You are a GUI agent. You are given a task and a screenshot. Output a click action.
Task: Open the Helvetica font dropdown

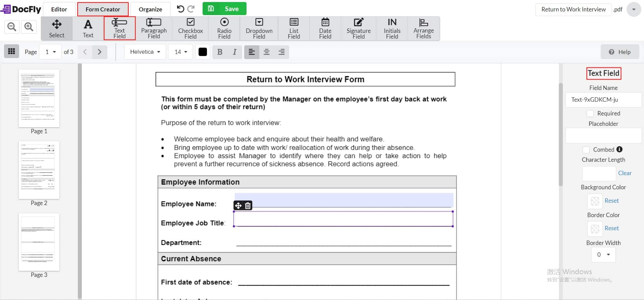[145, 52]
